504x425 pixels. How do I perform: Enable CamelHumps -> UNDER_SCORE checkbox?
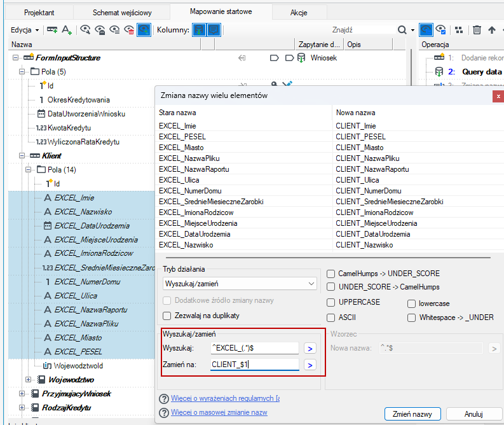pyautogui.click(x=330, y=274)
